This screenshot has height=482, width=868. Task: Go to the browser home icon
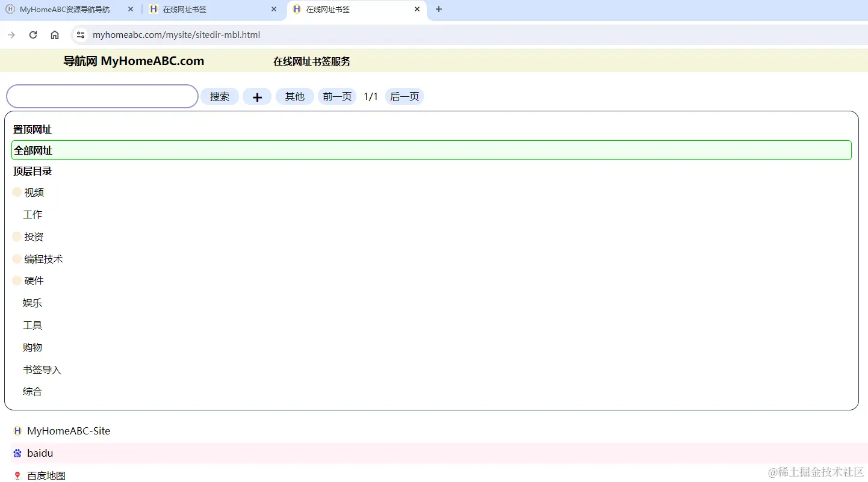click(55, 35)
